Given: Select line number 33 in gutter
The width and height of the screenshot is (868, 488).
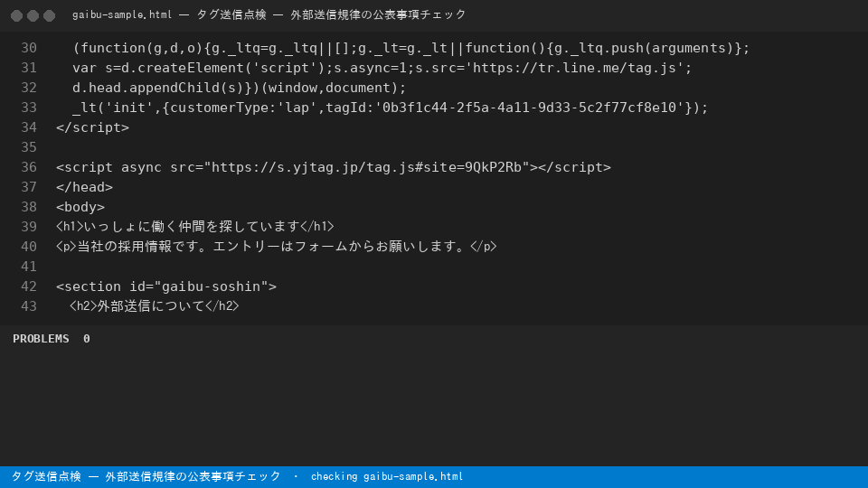Looking at the screenshot, I should click(29, 108).
